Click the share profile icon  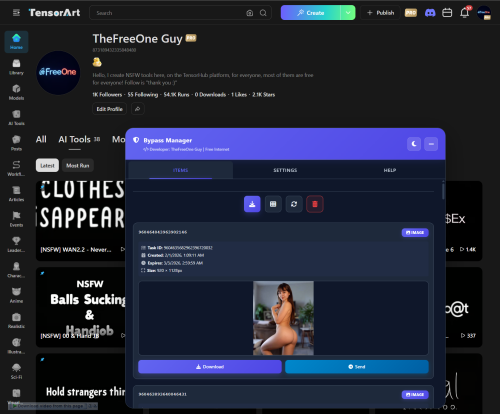click(x=137, y=109)
